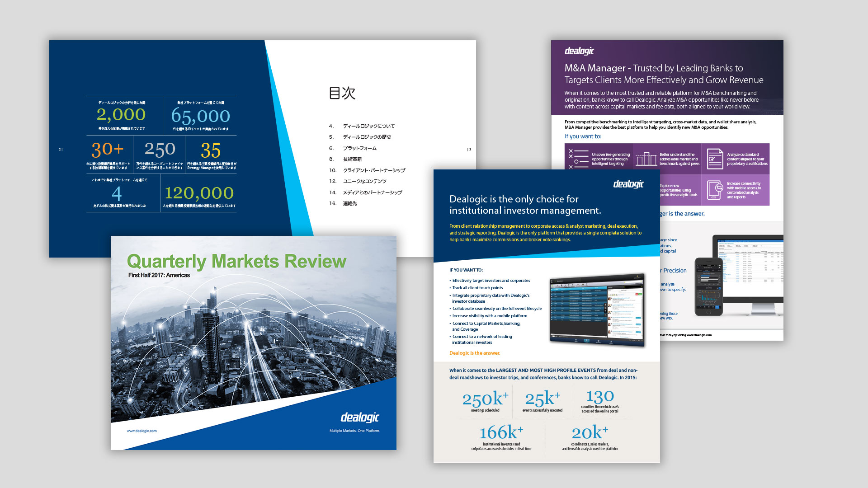Viewport: 868px width, 488px height.
Task: Click the 'Multiple Markets. One Platform.' tagline
Action: click(x=354, y=431)
